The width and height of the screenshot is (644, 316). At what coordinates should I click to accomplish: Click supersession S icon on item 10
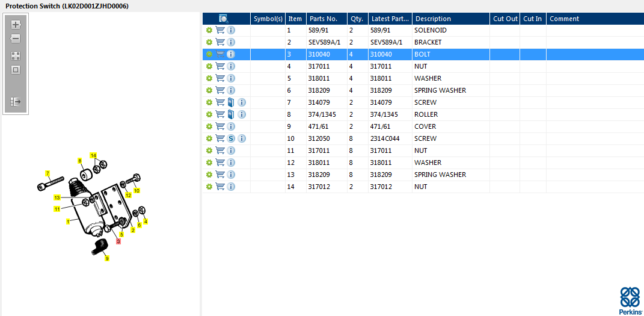(231, 138)
